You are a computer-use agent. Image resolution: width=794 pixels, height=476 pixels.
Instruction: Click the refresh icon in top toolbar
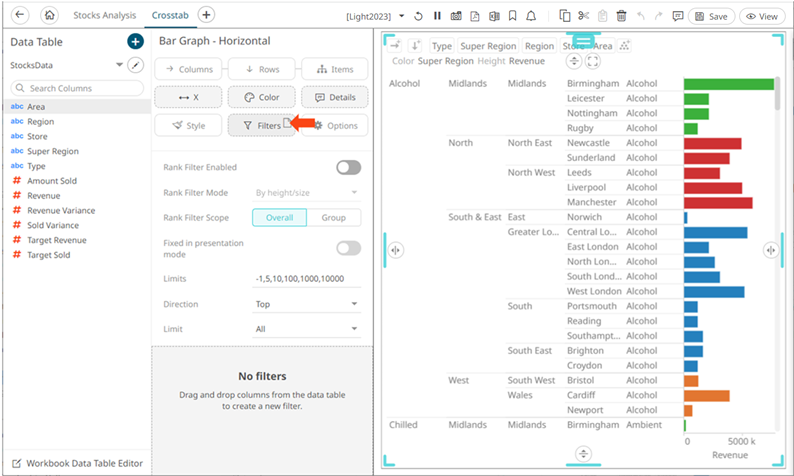pyautogui.click(x=419, y=17)
